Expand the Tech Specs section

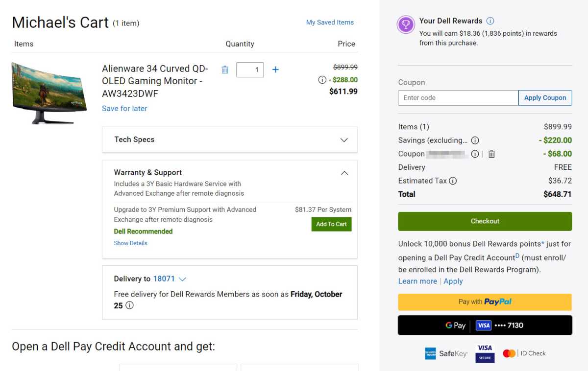pyautogui.click(x=229, y=139)
